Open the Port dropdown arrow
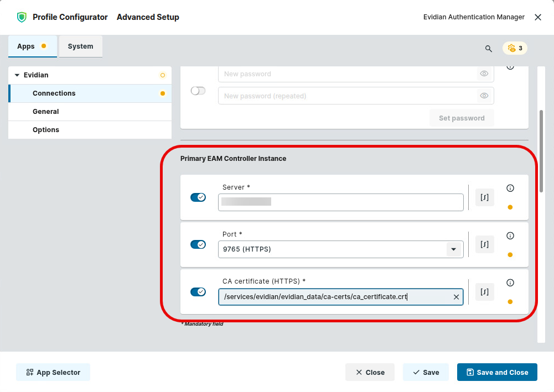 tap(454, 249)
